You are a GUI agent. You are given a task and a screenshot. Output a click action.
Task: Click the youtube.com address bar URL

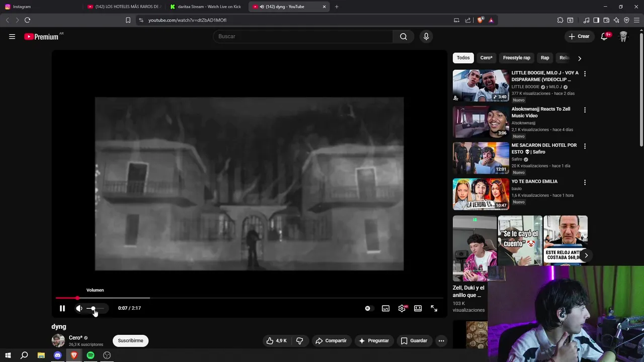(x=187, y=20)
